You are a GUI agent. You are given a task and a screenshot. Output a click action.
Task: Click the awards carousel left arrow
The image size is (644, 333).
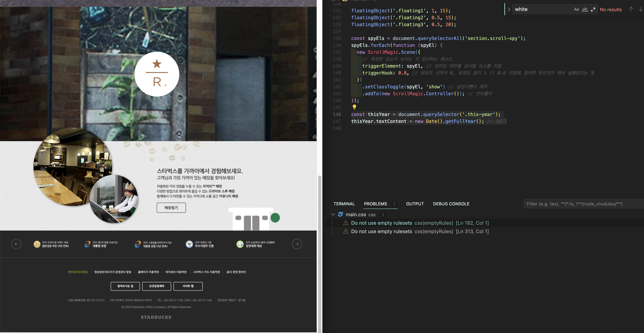16,244
